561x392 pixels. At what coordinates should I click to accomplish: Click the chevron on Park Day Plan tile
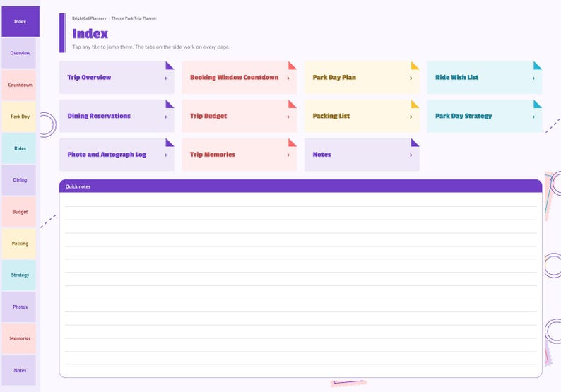pyautogui.click(x=411, y=78)
